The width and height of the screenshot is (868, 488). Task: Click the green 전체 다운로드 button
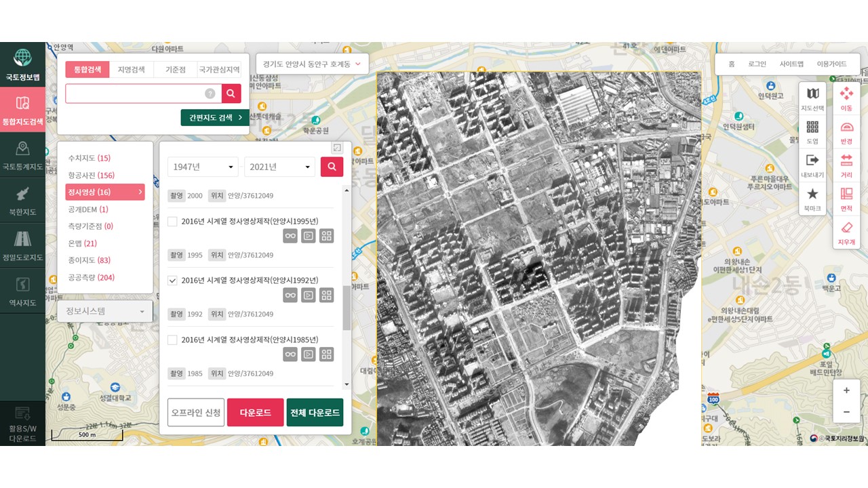pos(315,412)
